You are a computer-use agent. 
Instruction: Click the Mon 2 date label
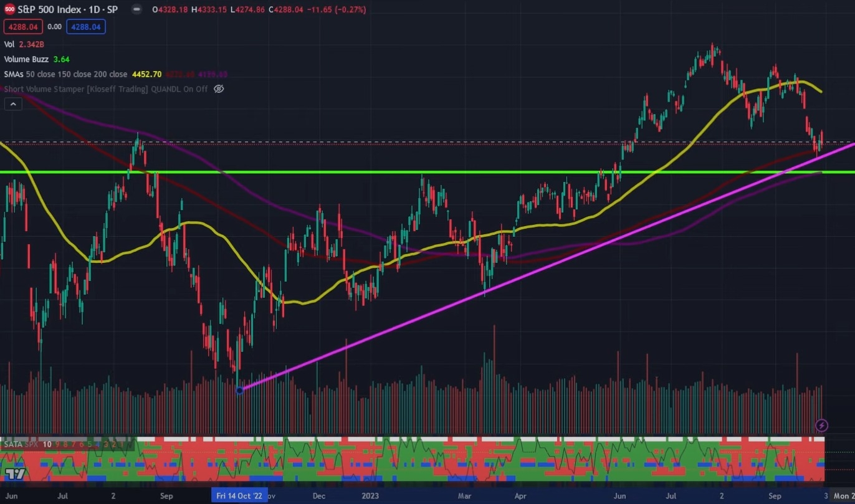(844, 496)
